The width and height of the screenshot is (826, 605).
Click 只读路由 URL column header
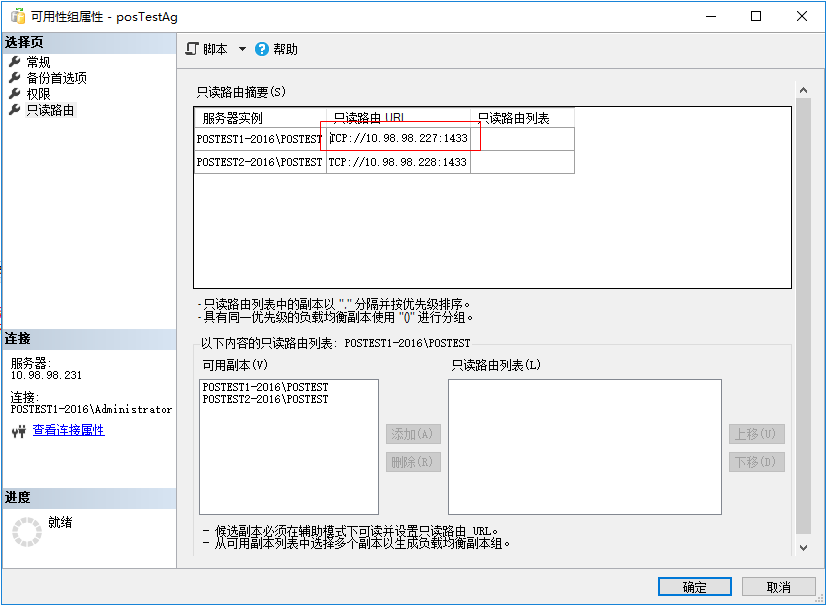398,118
